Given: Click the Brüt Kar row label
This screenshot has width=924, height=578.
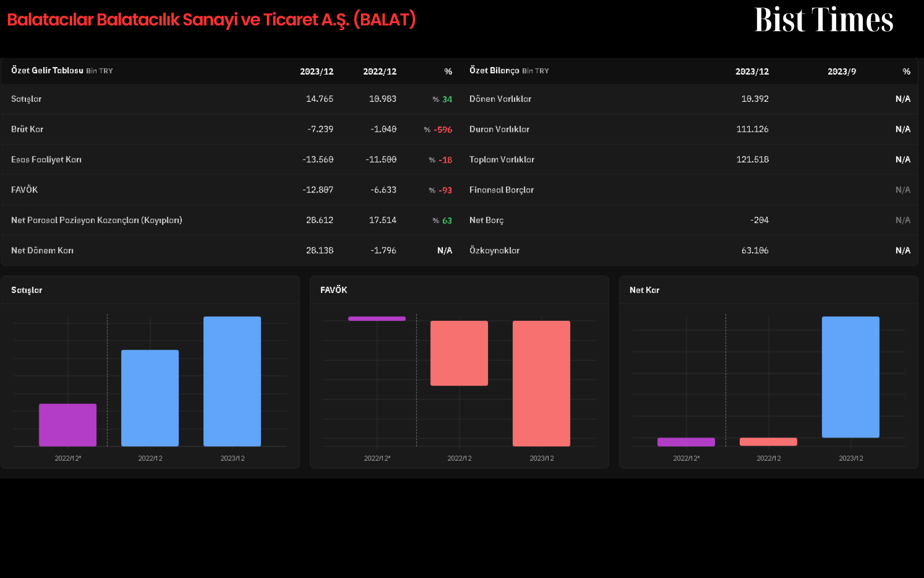Looking at the screenshot, I should [27, 129].
